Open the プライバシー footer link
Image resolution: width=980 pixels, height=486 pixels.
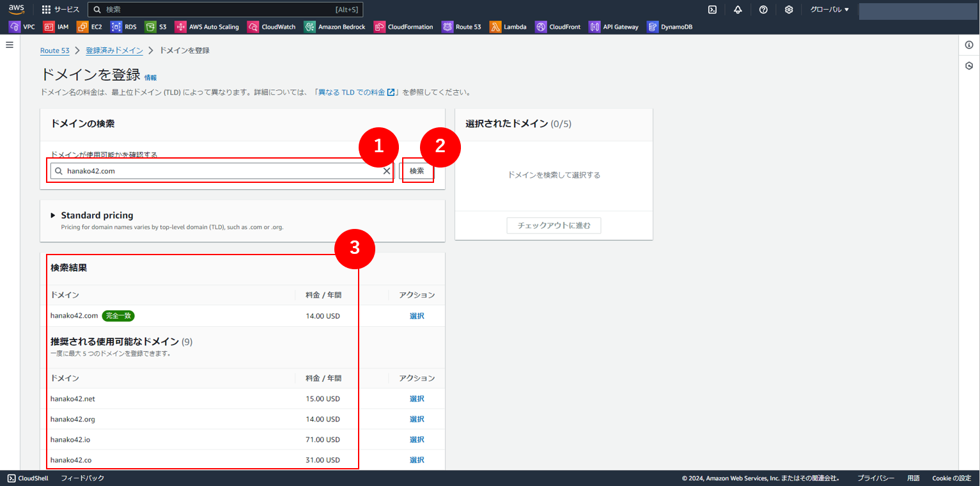click(x=876, y=478)
